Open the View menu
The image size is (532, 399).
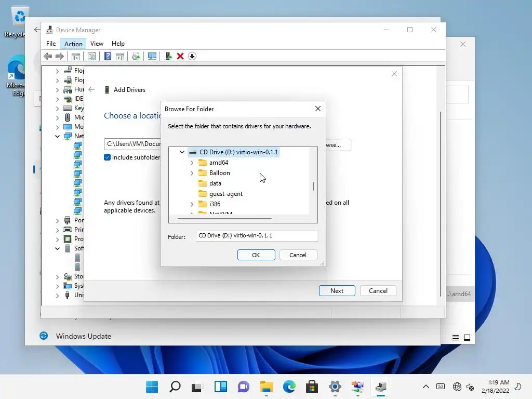97,44
